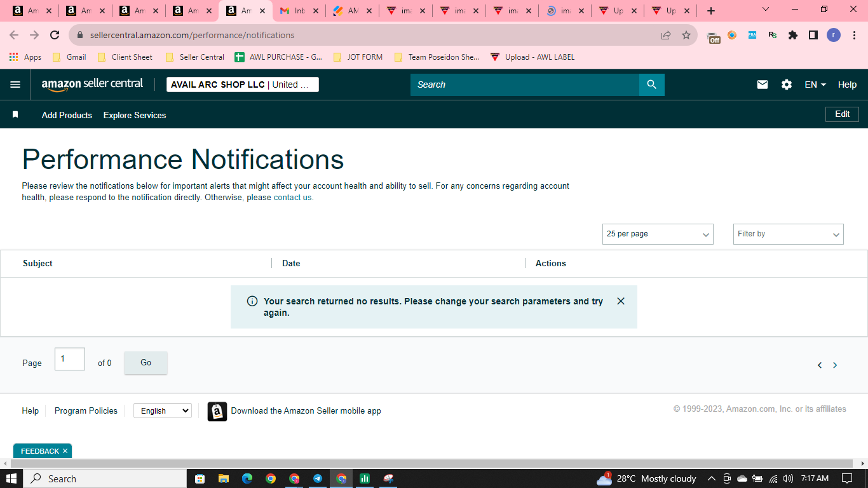
Task: Share this page from address bar
Action: pos(666,36)
